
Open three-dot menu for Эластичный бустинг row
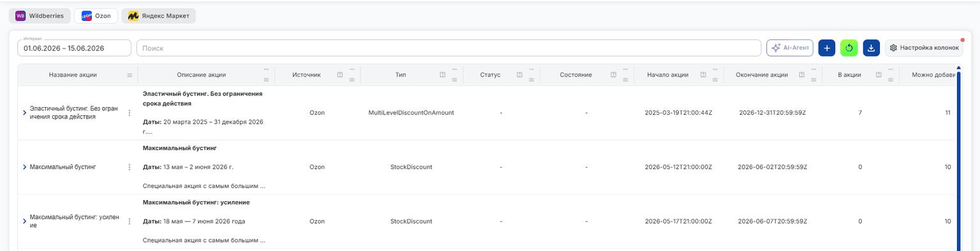coord(130,113)
